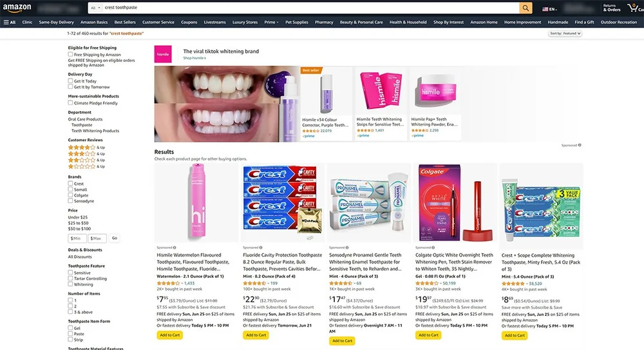This screenshot has height=350, width=644.
Task: Click the pink hismile brand logo
Action: tap(163, 54)
